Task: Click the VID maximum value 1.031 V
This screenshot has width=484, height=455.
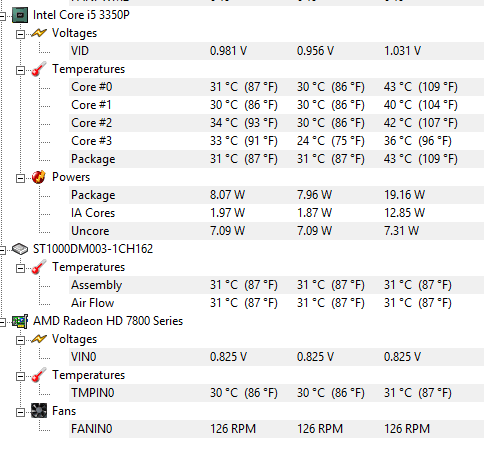Action: click(403, 51)
